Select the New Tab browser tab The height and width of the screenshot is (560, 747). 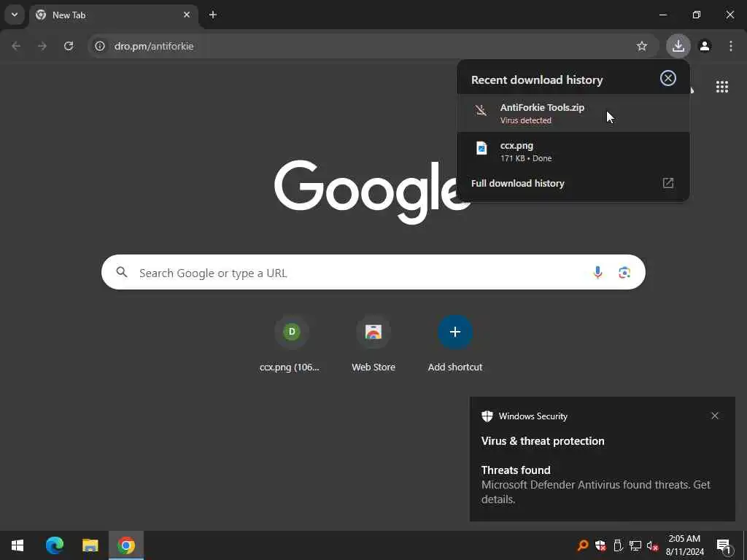click(x=115, y=15)
